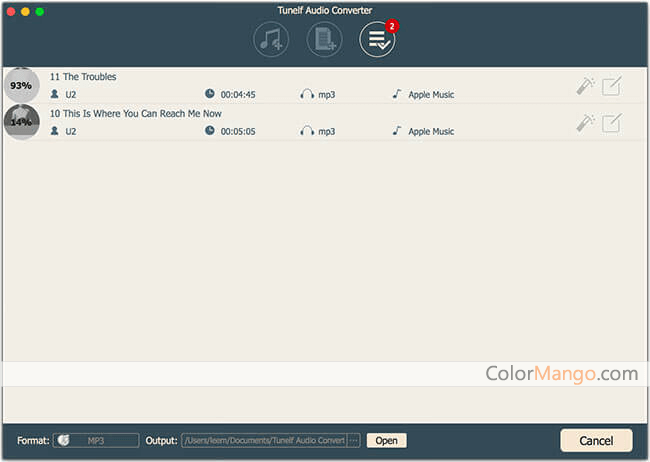Click the artist icon next to first U2

tap(55, 95)
